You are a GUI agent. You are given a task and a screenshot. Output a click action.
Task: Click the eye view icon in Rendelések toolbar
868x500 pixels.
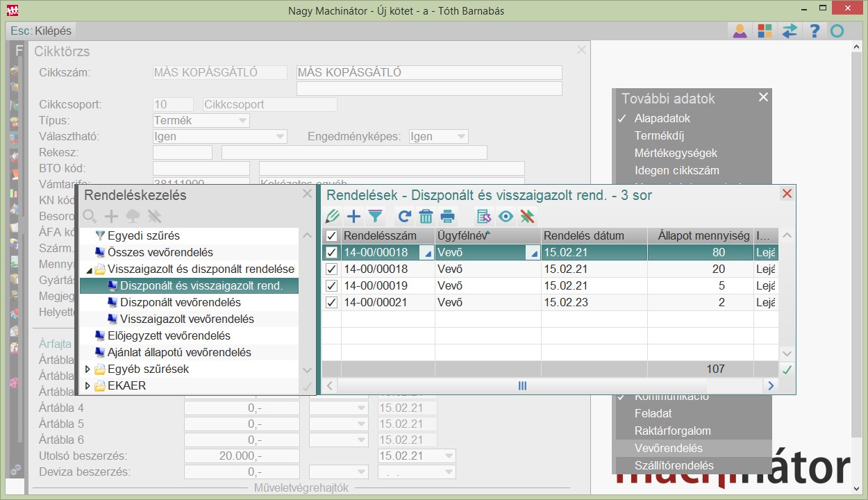point(506,216)
